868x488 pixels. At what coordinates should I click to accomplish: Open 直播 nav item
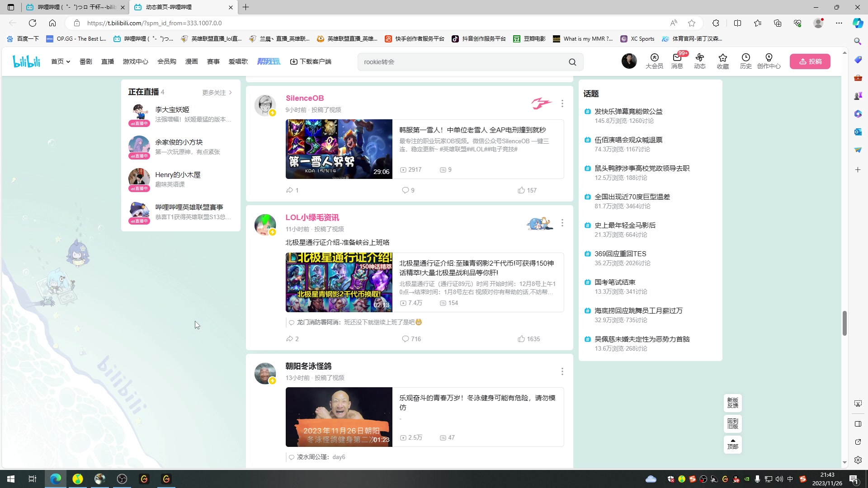(x=108, y=61)
